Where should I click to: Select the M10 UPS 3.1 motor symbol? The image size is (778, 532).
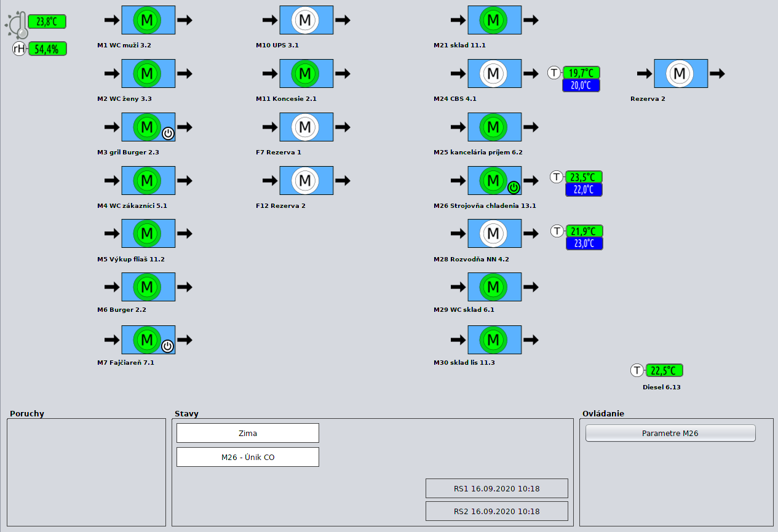pyautogui.click(x=305, y=20)
